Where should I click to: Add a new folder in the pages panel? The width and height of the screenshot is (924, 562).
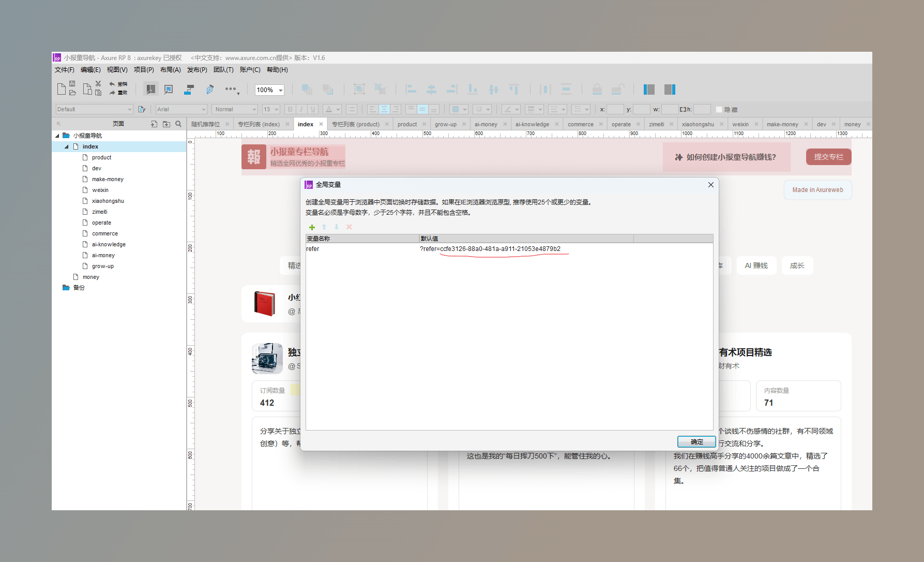point(166,124)
